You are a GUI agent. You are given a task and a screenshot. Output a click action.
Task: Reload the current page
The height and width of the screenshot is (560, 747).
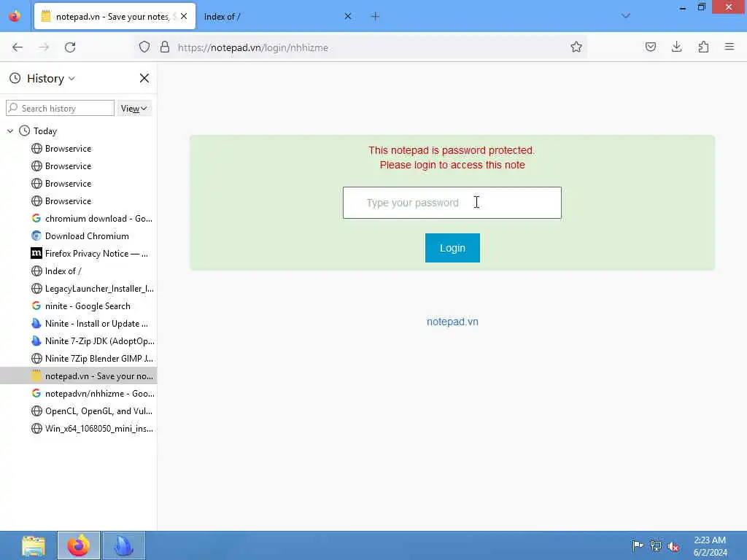click(70, 47)
